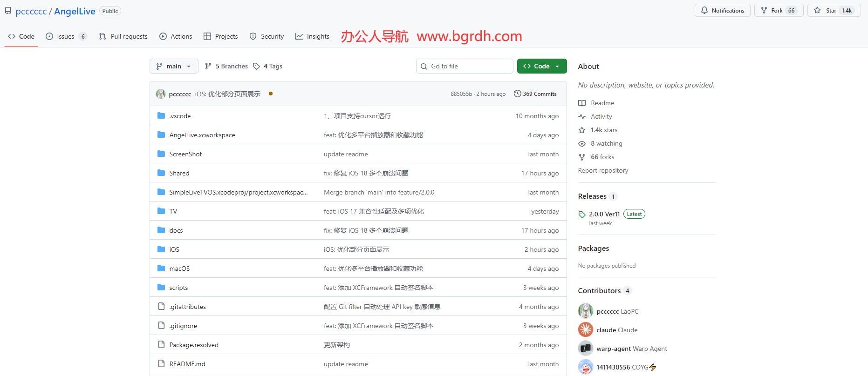This screenshot has height=376, width=868.
Task: Click the iOS folder icon
Action: pos(161,249)
